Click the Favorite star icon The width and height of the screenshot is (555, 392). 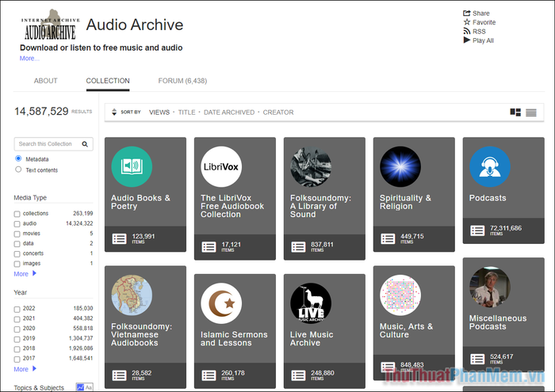point(467,22)
